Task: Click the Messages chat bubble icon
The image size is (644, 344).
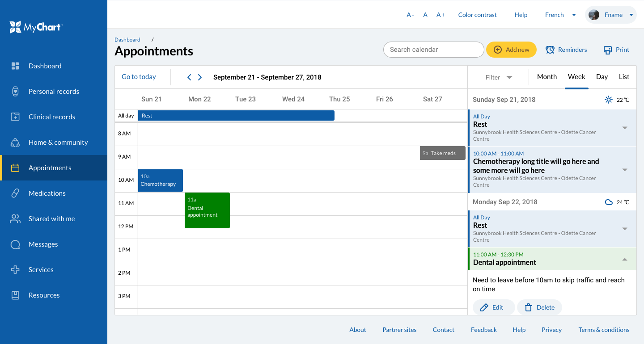Action: [x=15, y=244]
